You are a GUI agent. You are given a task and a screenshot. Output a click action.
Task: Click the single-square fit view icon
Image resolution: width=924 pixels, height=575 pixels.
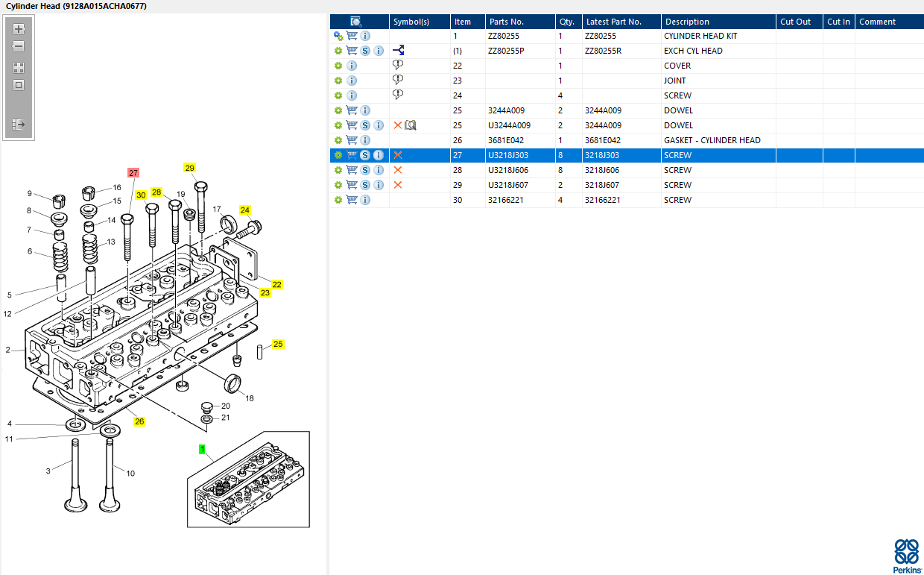pos(19,85)
